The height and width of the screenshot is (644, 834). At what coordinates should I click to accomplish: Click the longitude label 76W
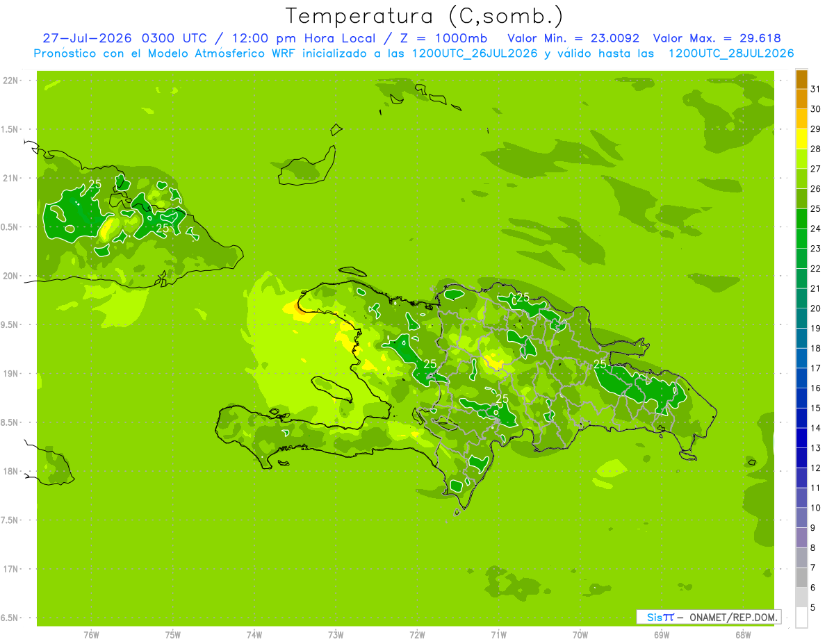click(x=91, y=635)
